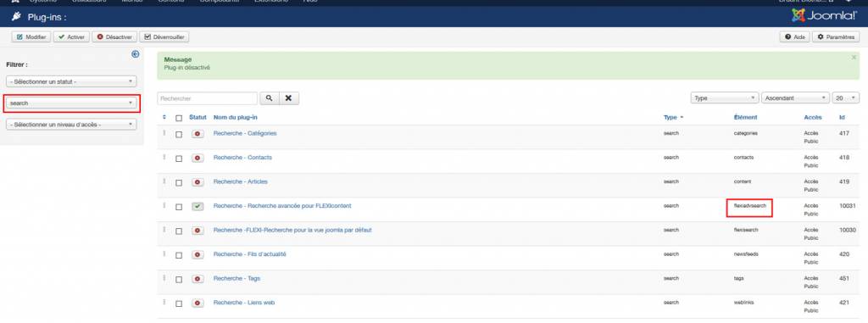Screen dimensions: 868x323
Task: Enable the FLEXI-Recherche vue joomla status icon
Action: tap(198, 231)
